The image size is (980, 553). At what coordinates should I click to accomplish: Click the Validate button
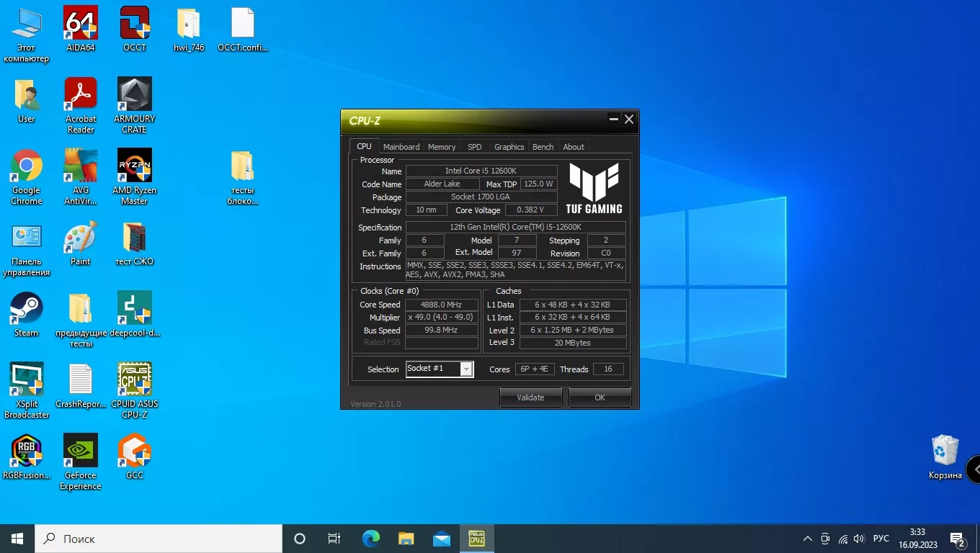(530, 397)
